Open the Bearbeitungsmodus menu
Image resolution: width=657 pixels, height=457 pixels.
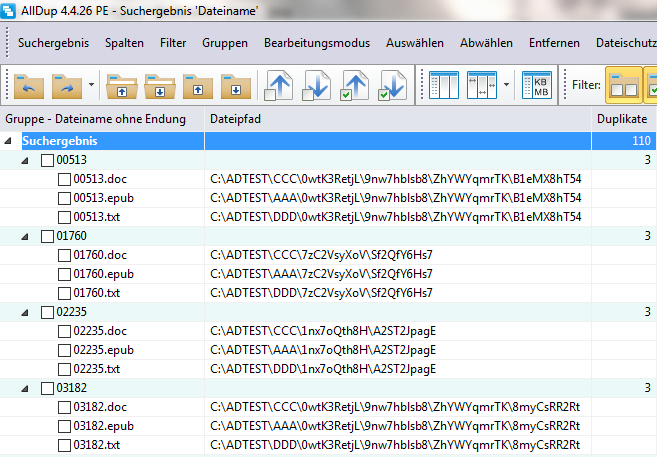(316, 43)
